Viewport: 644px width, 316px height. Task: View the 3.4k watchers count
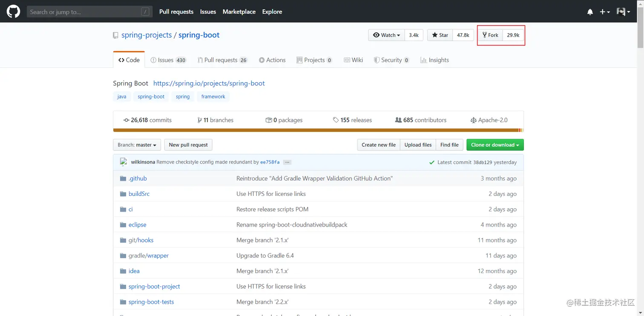pyautogui.click(x=414, y=35)
